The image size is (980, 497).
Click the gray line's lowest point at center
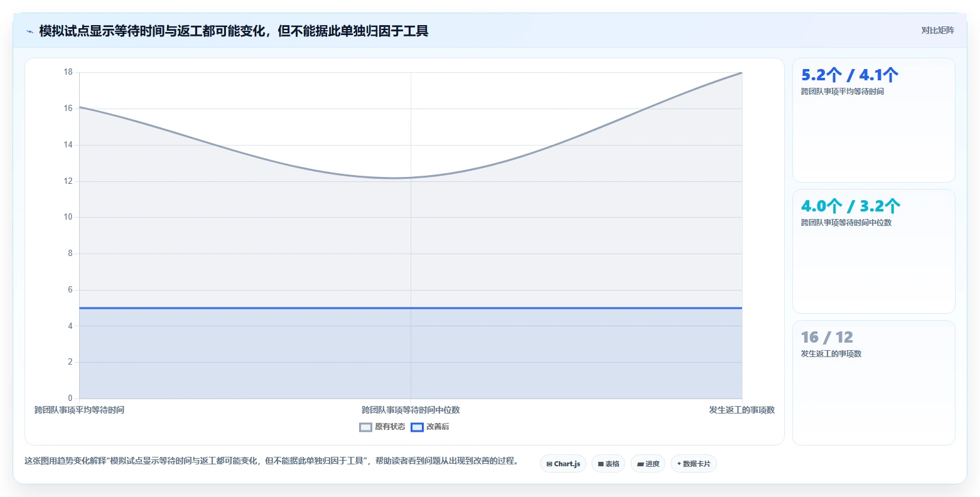[394, 178]
